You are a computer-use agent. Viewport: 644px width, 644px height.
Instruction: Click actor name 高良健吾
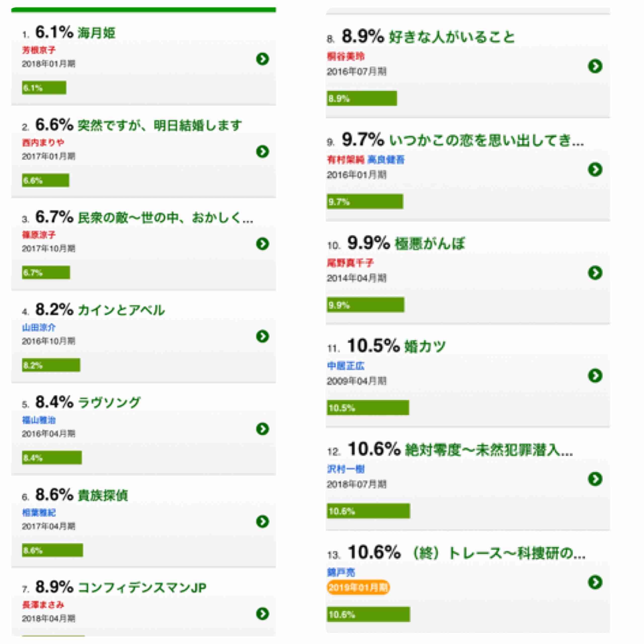click(386, 160)
